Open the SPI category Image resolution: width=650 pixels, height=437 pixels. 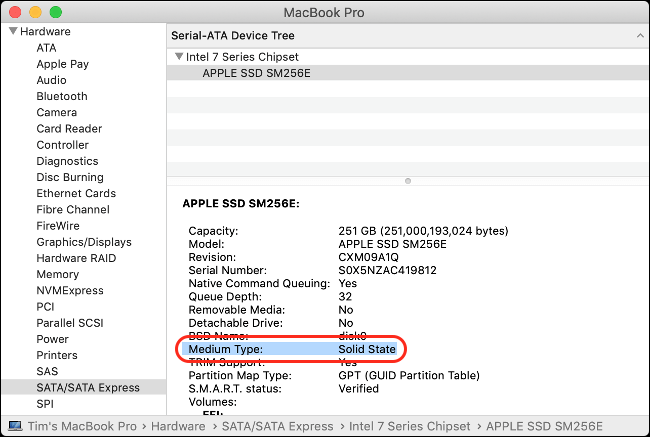[45, 403]
